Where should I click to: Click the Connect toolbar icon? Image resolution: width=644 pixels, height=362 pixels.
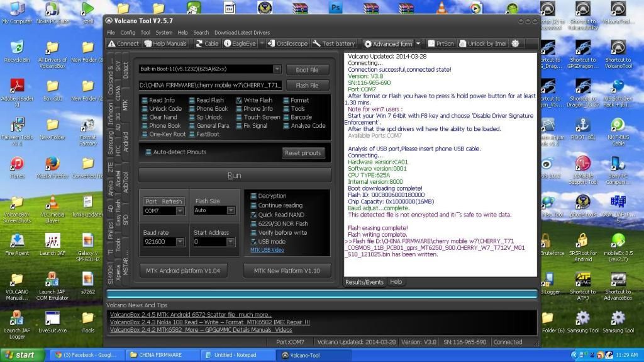coord(123,43)
